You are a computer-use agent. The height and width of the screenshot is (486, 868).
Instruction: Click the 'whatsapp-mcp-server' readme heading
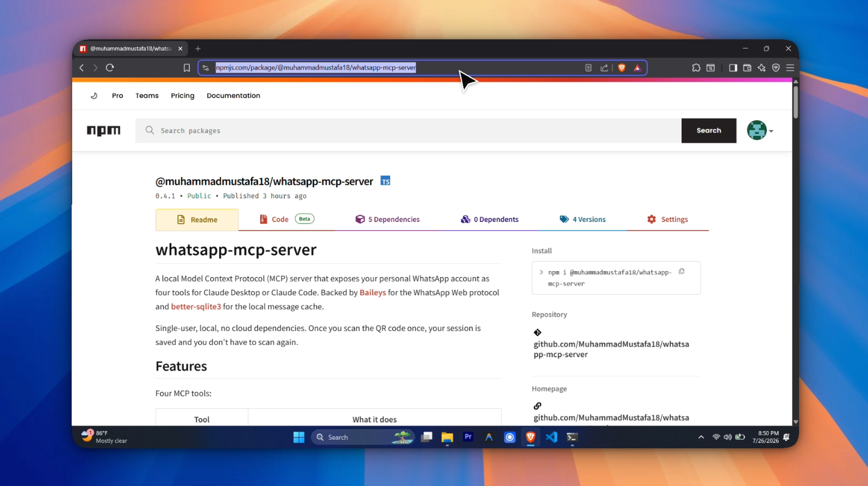(x=236, y=250)
